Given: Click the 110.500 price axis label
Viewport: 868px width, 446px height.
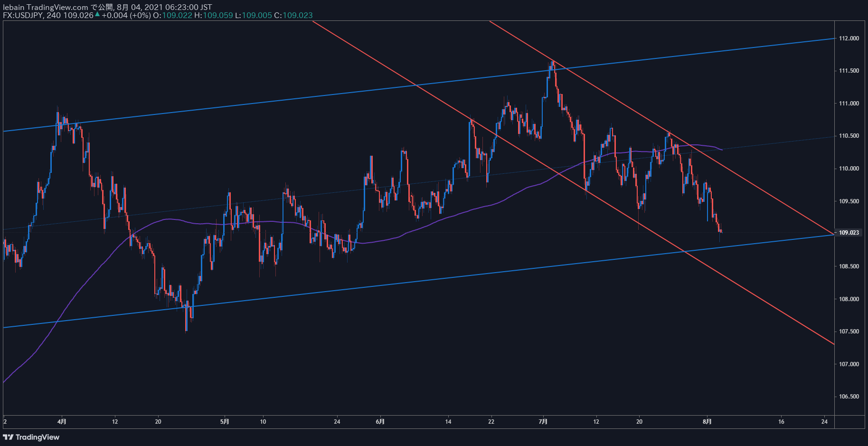Looking at the screenshot, I should [x=849, y=136].
